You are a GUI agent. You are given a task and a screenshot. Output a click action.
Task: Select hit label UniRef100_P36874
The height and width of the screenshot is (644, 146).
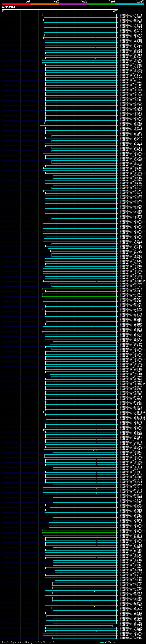tap(131, 442)
